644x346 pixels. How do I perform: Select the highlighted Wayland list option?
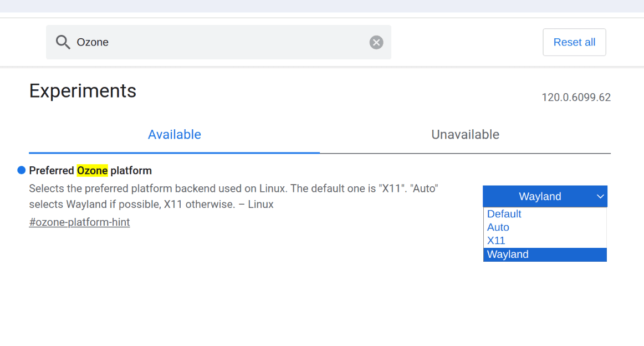click(508, 255)
